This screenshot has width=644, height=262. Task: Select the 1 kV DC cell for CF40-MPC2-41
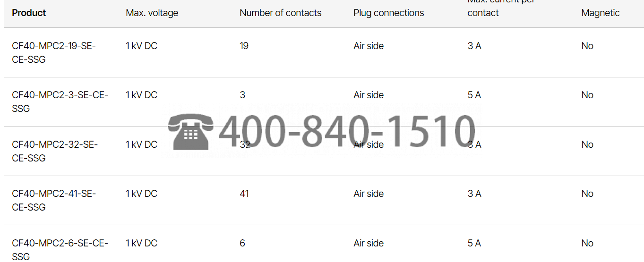click(141, 194)
